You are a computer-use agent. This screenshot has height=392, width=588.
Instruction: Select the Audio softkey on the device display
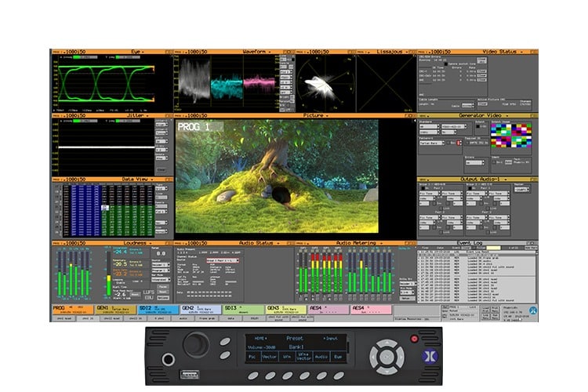click(x=321, y=357)
